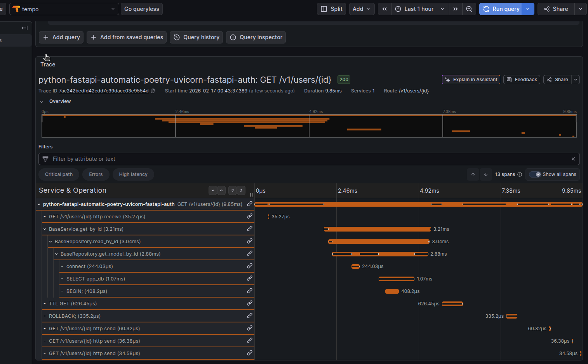Open Split view from the toolbar
The width and height of the screenshot is (588, 364).
click(331, 9)
